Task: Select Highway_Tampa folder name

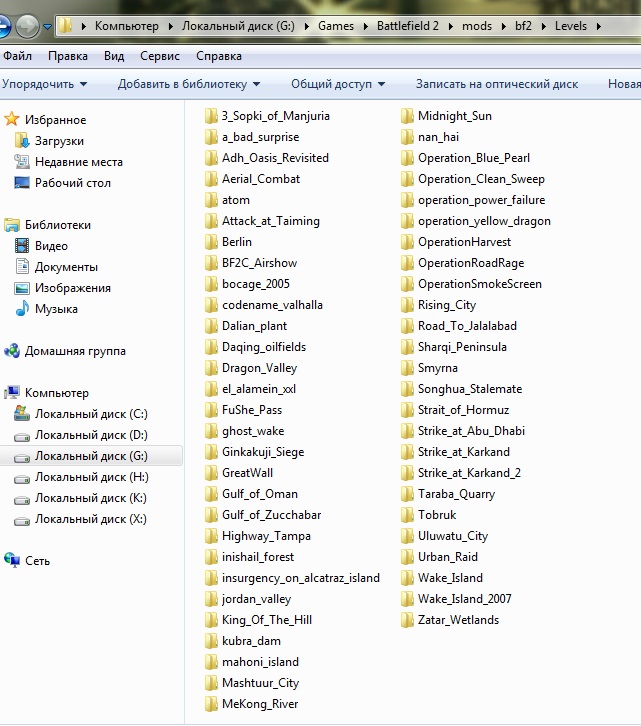Action: tap(266, 536)
